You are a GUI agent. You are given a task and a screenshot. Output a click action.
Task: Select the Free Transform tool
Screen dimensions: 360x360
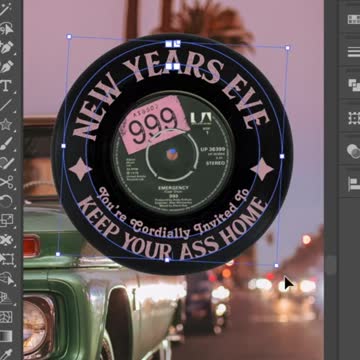tap(6, 259)
